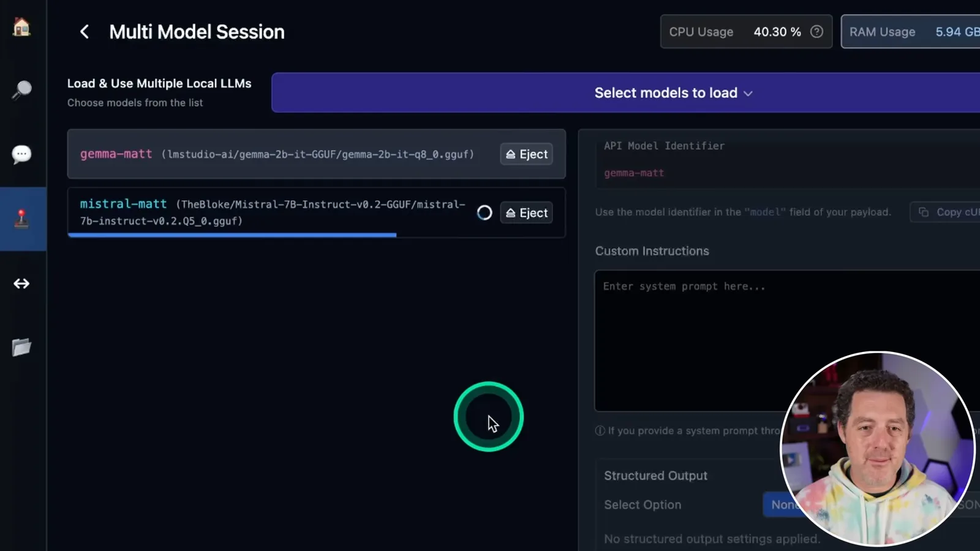Focus the Custom Instructions system prompt field
The image size is (980, 551).
787,340
